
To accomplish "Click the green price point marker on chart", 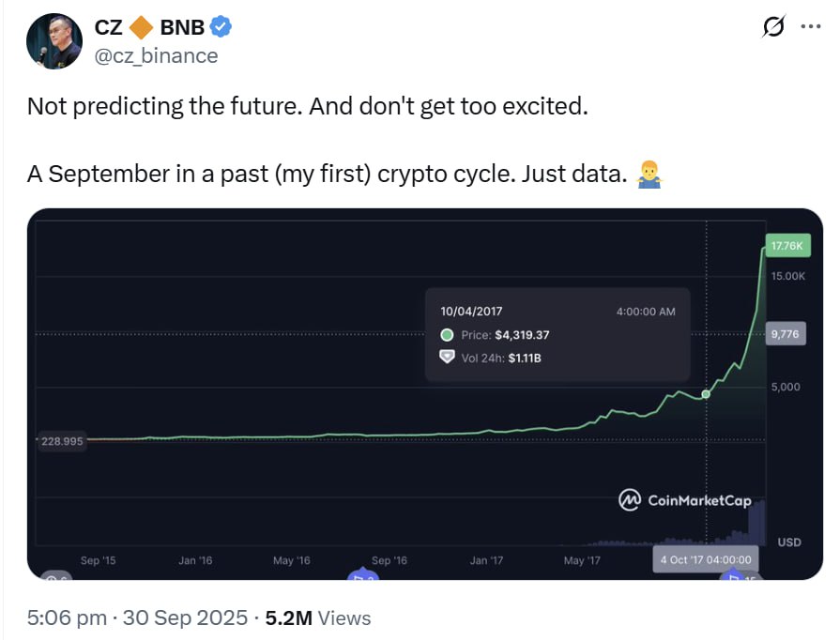I will [706, 394].
